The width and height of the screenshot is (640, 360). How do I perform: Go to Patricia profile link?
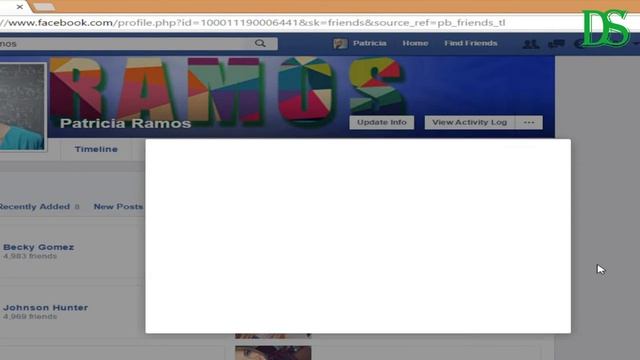369,43
